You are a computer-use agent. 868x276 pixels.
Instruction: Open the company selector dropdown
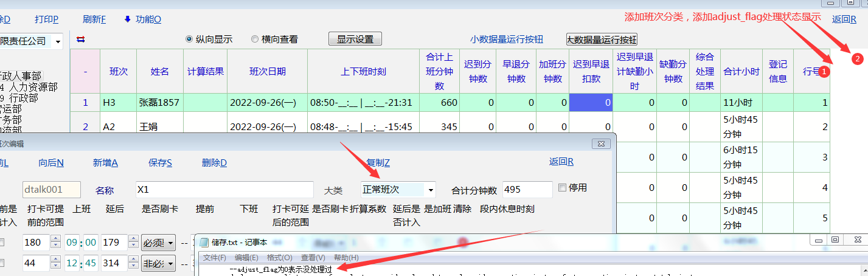coord(58,41)
